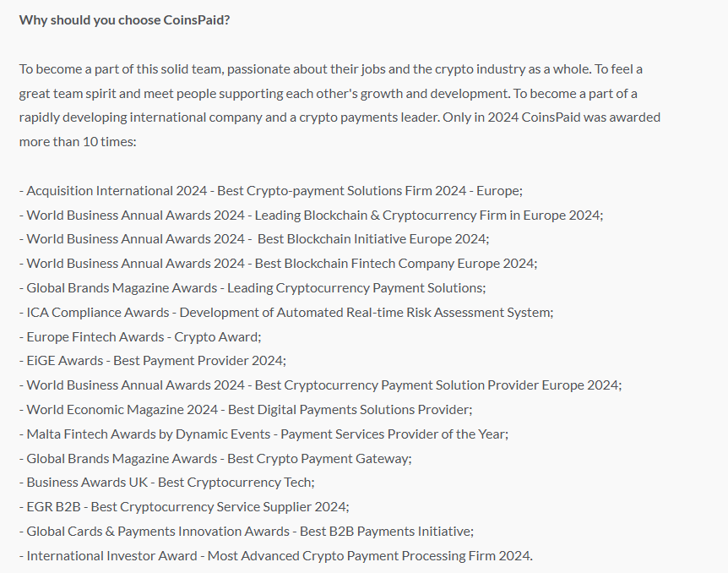
Task: Click the Best Crypto Payment Gateway line
Action: click(x=215, y=459)
